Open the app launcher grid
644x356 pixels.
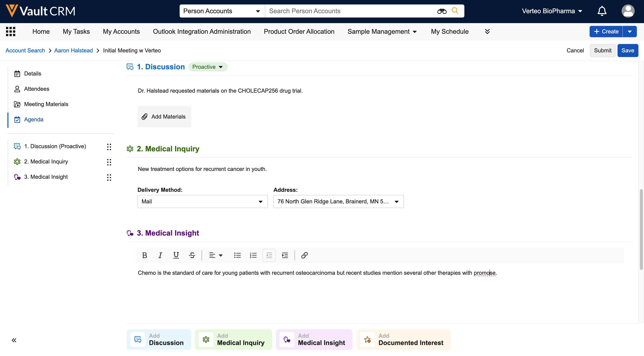pos(10,31)
